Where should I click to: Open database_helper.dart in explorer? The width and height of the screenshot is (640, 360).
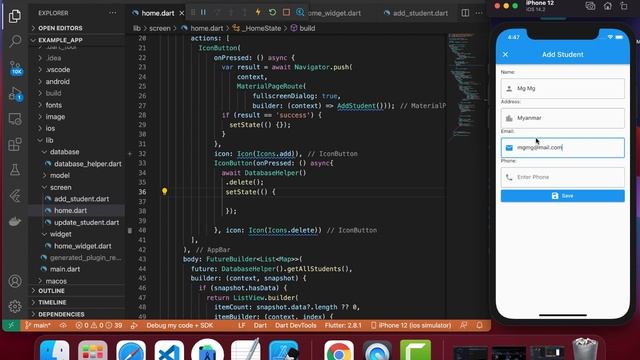coord(88,164)
